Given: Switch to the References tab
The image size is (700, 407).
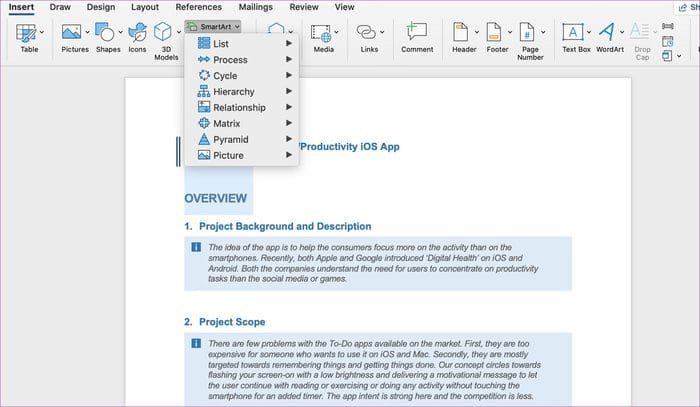Looking at the screenshot, I should (x=199, y=7).
